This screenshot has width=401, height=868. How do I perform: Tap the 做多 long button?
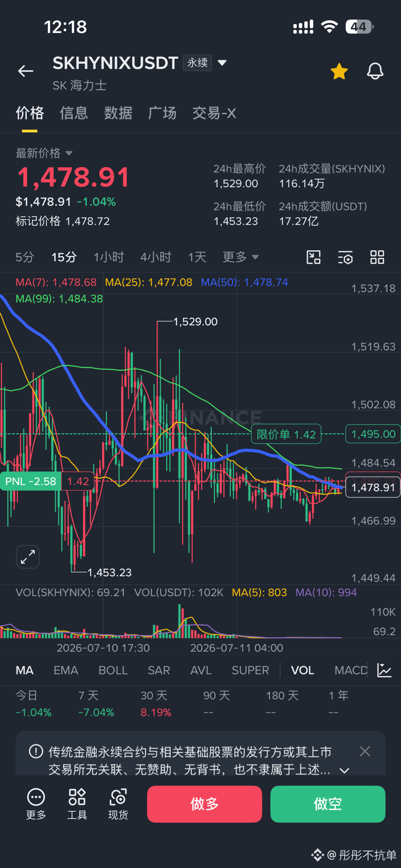(x=204, y=804)
